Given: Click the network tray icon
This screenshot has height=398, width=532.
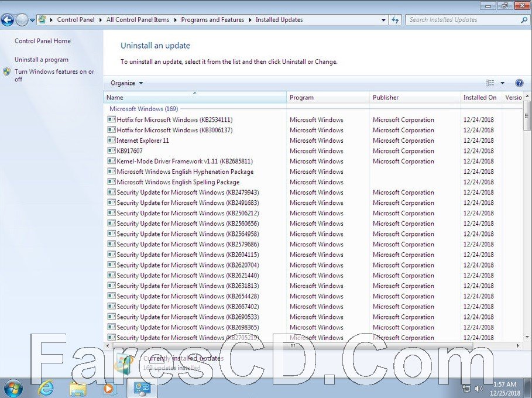Looking at the screenshot, I should point(466,389).
